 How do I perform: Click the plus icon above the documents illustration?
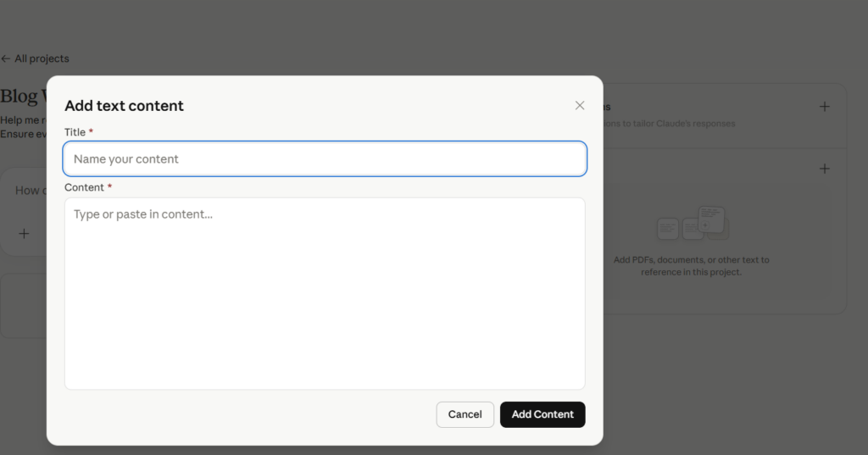click(824, 169)
